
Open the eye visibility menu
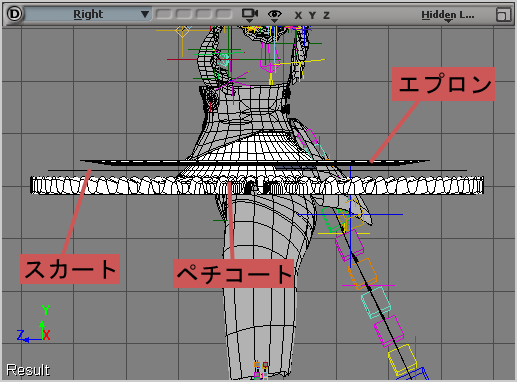(275, 15)
